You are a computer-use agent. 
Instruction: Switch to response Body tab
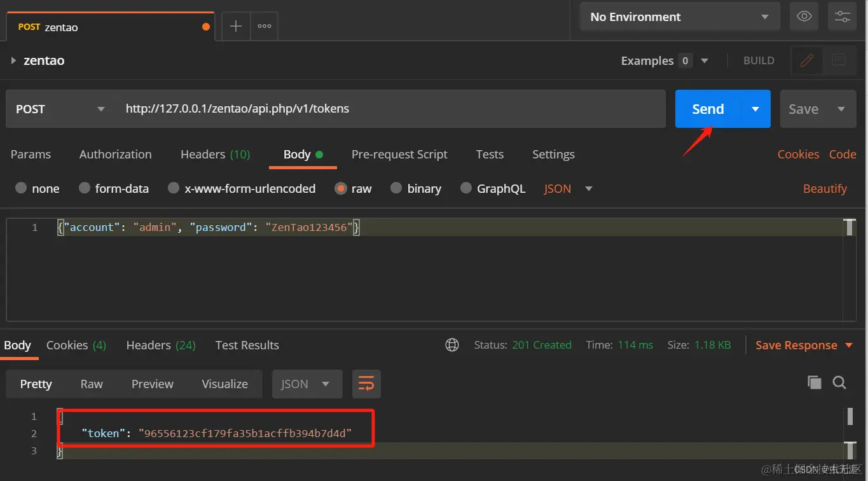(17, 345)
